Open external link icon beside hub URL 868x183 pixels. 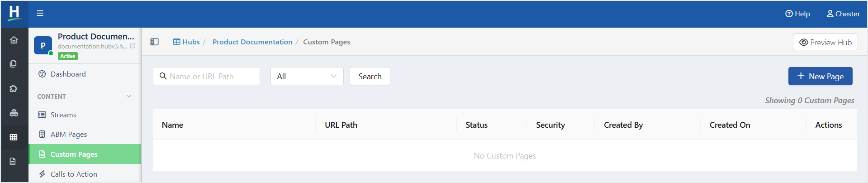coord(133,46)
